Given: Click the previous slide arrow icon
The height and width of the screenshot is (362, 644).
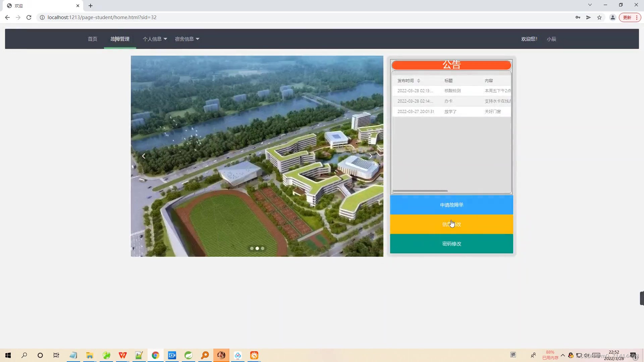Looking at the screenshot, I should click(144, 156).
